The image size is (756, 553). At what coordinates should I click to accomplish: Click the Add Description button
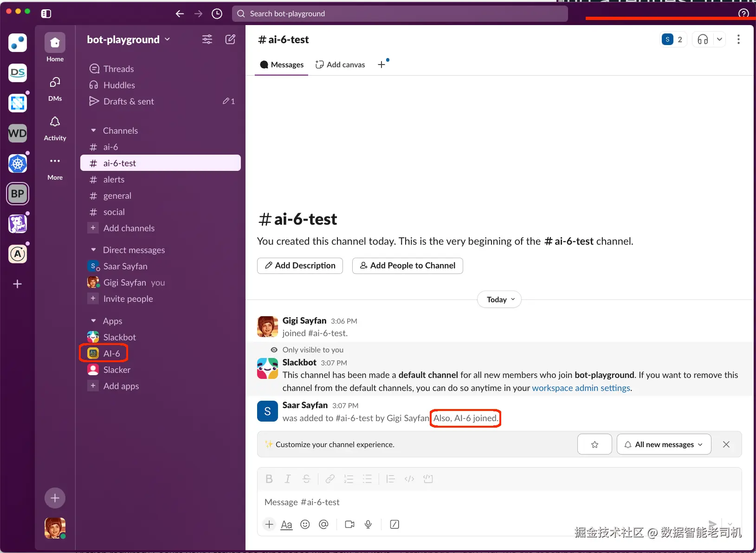pyautogui.click(x=300, y=266)
